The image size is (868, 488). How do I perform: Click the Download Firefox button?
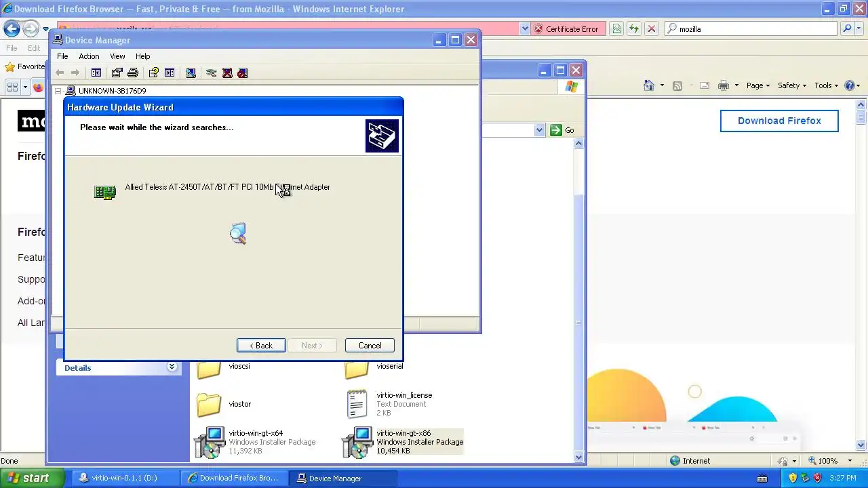pyautogui.click(x=779, y=121)
